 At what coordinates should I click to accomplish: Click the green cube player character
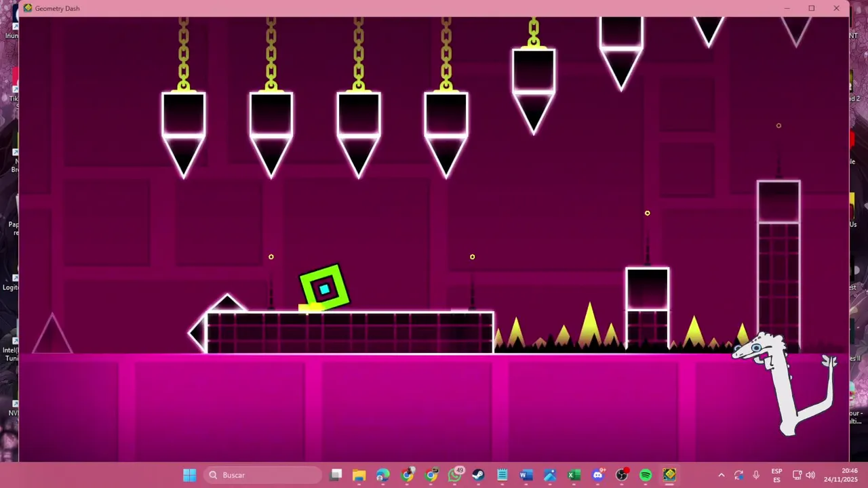pyautogui.click(x=324, y=289)
